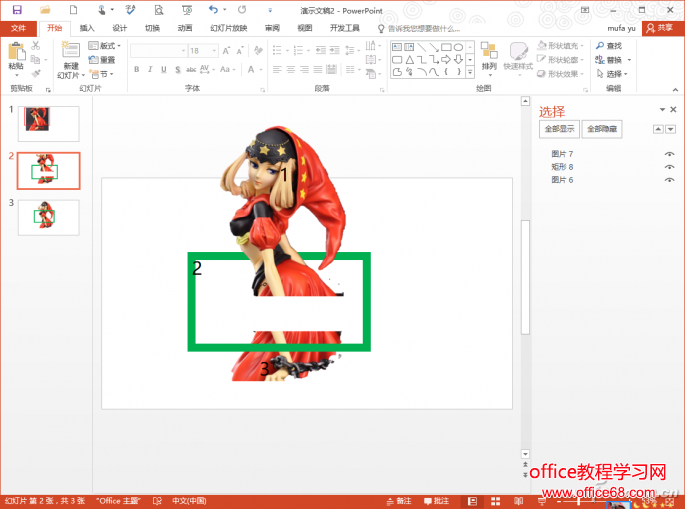Switch to the 切换 tab
The height and width of the screenshot is (509, 685).
[152, 28]
